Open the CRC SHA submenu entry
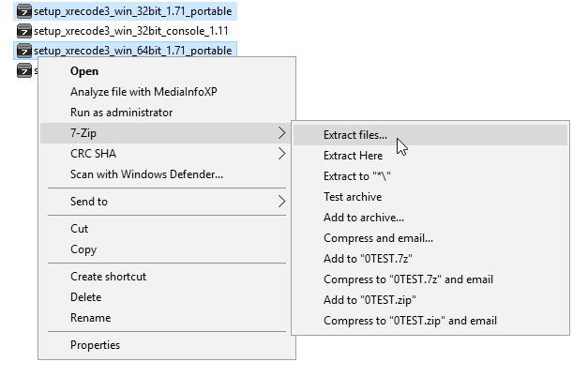The height and width of the screenshot is (377, 588). tap(165, 154)
